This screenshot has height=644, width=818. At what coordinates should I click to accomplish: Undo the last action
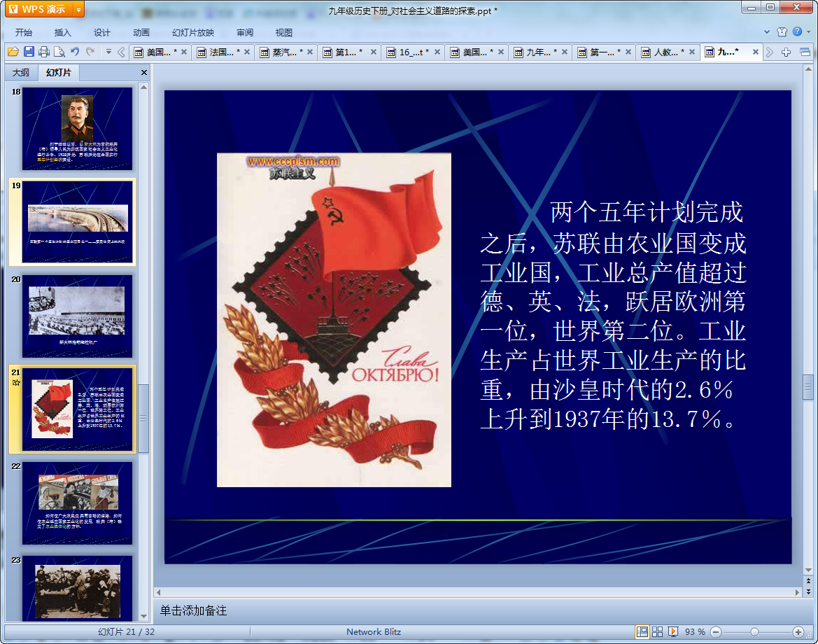[x=75, y=52]
